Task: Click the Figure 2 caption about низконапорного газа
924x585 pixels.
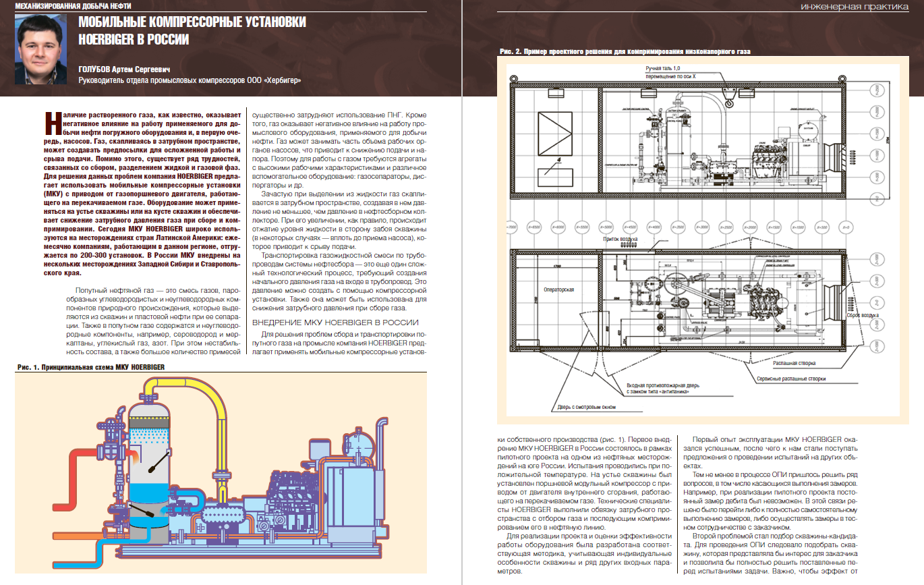Action: pos(625,51)
